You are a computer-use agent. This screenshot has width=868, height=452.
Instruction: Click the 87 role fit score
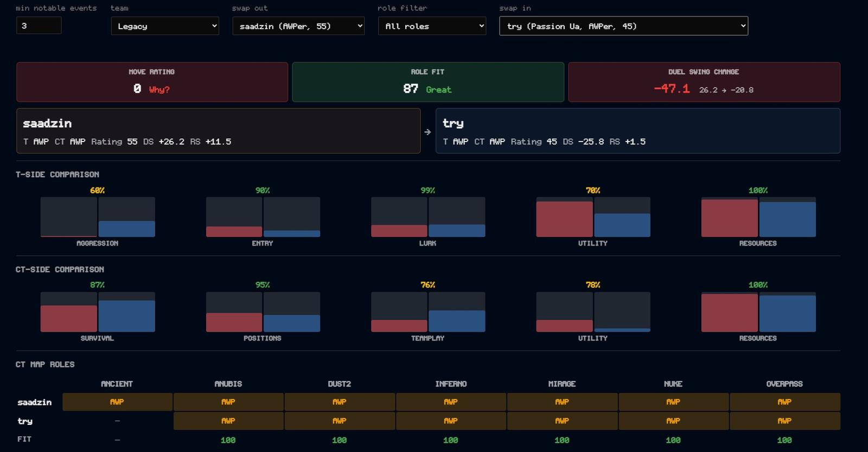click(x=411, y=89)
